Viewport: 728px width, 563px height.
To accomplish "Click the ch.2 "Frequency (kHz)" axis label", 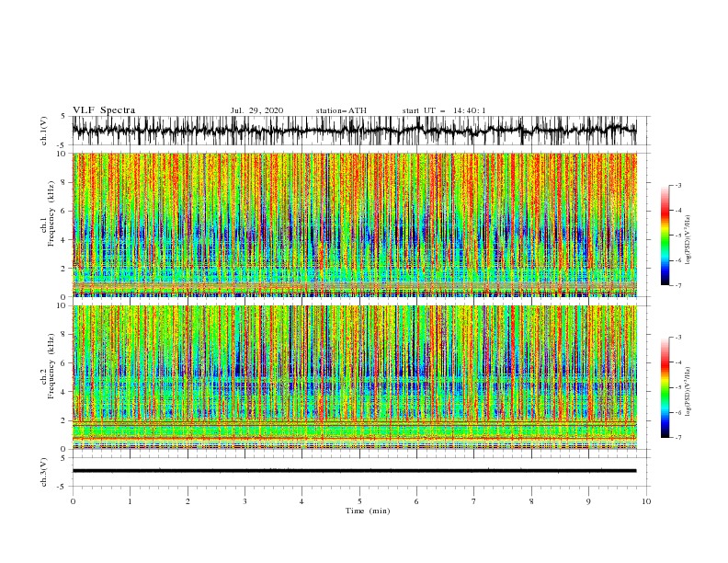I will tap(51, 366).
